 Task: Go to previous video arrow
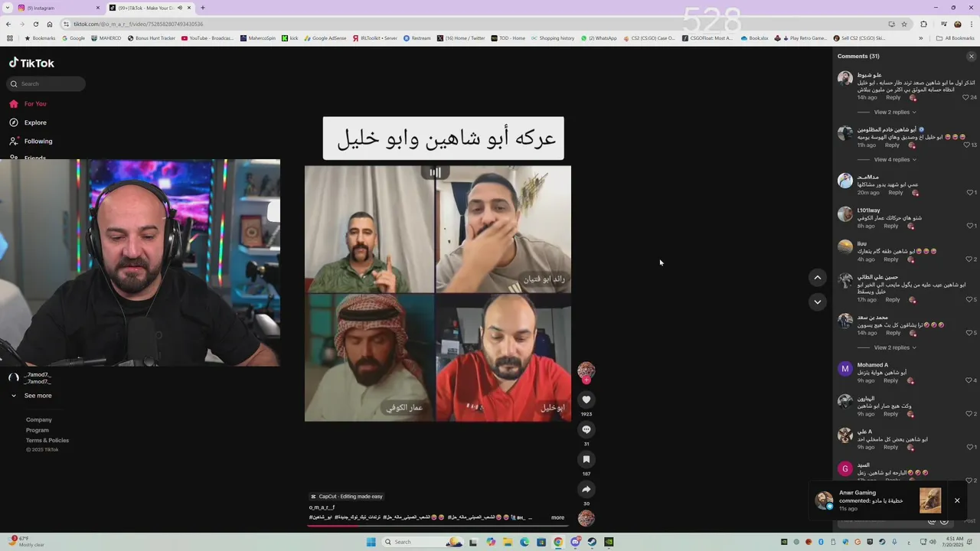[x=818, y=277]
